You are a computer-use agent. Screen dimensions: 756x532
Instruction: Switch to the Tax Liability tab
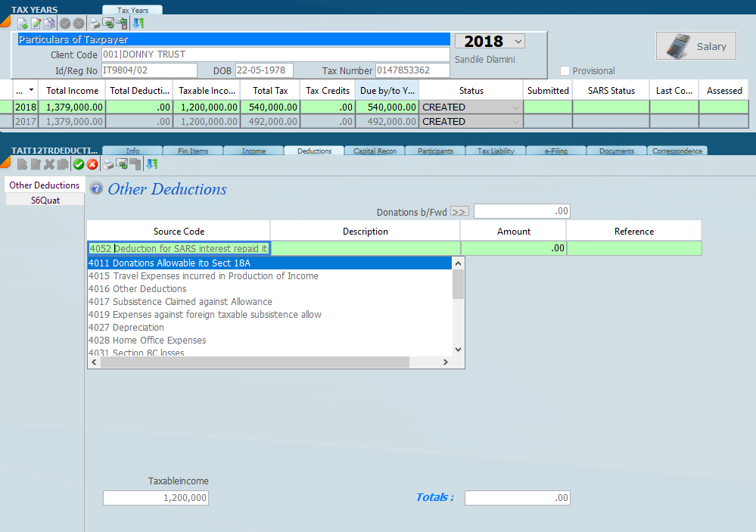[x=496, y=151]
